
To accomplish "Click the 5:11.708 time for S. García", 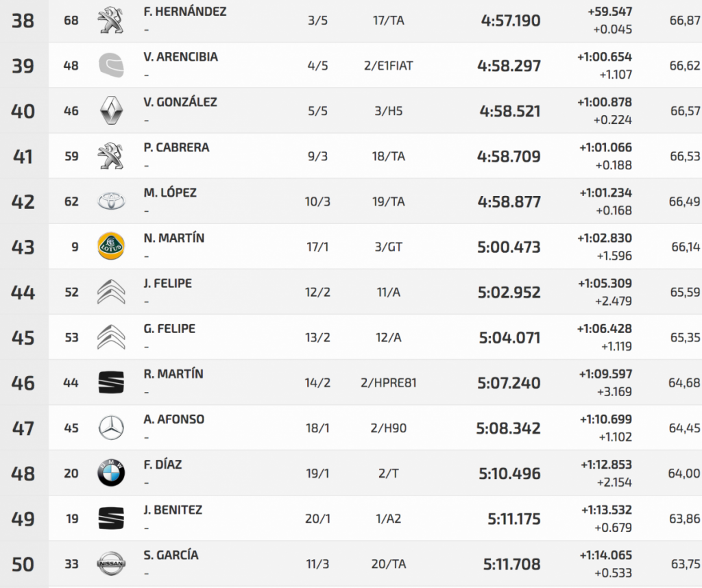I will (511, 564).
